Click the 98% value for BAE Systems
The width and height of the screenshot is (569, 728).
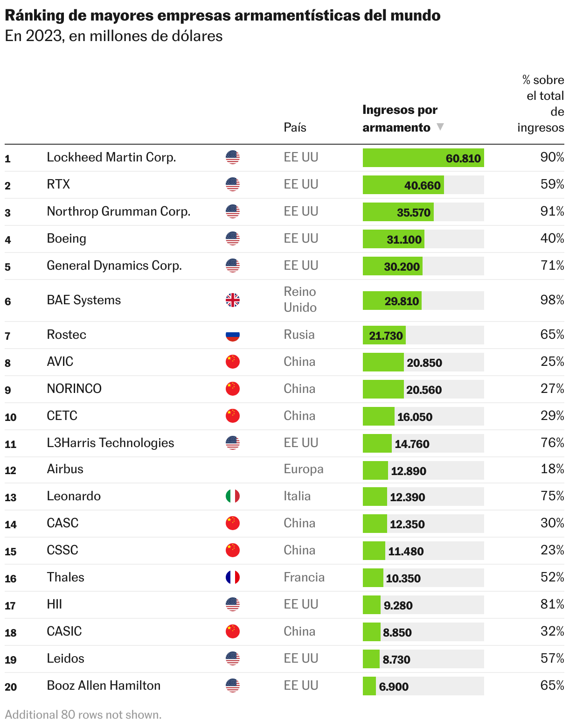click(x=552, y=300)
